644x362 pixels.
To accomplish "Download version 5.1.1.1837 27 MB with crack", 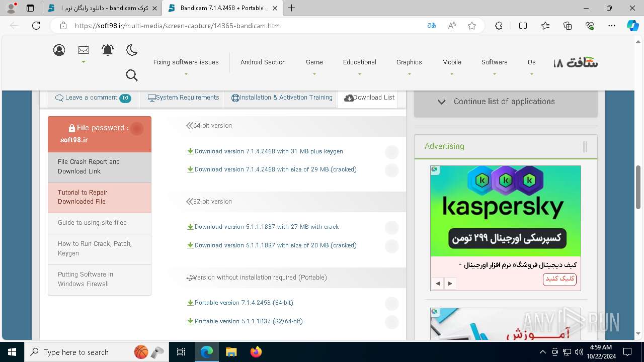I will [263, 227].
